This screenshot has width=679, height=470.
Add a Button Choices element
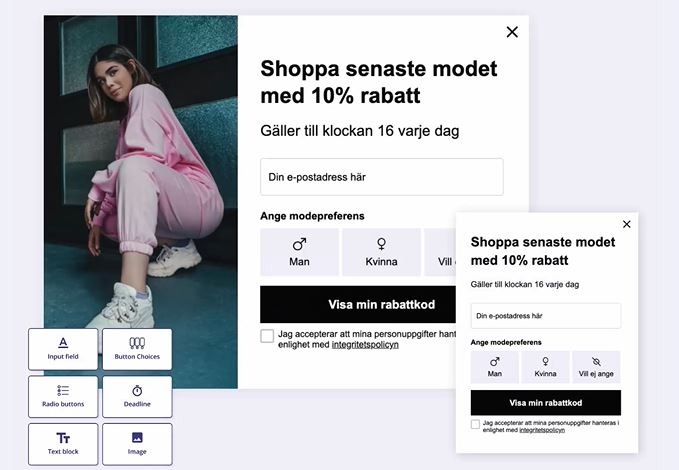point(137,349)
